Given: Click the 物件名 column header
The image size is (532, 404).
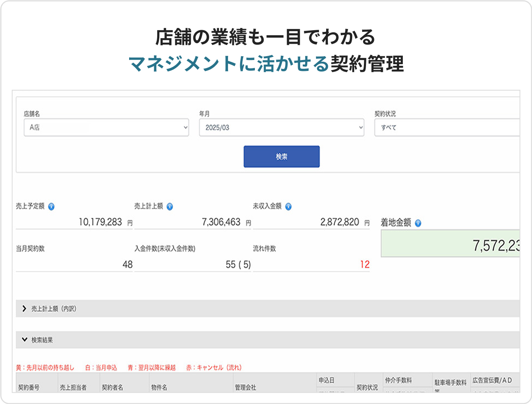Looking at the screenshot, I should tap(159, 387).
